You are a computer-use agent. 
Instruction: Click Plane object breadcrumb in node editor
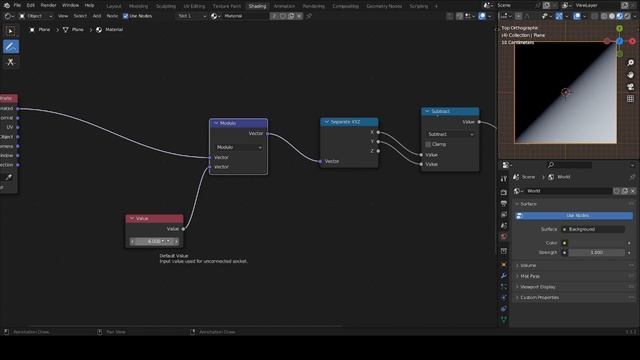pos(40,30)
